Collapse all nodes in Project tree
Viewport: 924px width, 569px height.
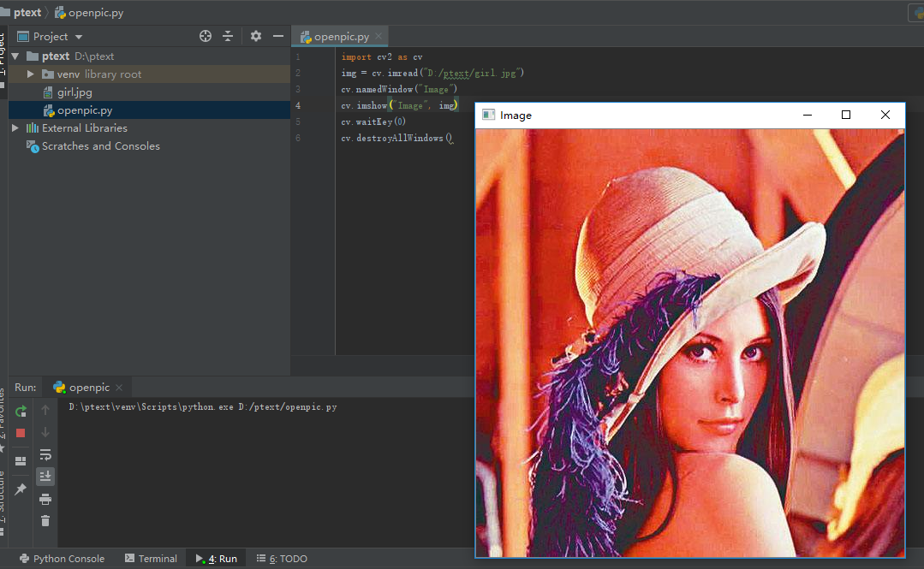pos(228,36)
